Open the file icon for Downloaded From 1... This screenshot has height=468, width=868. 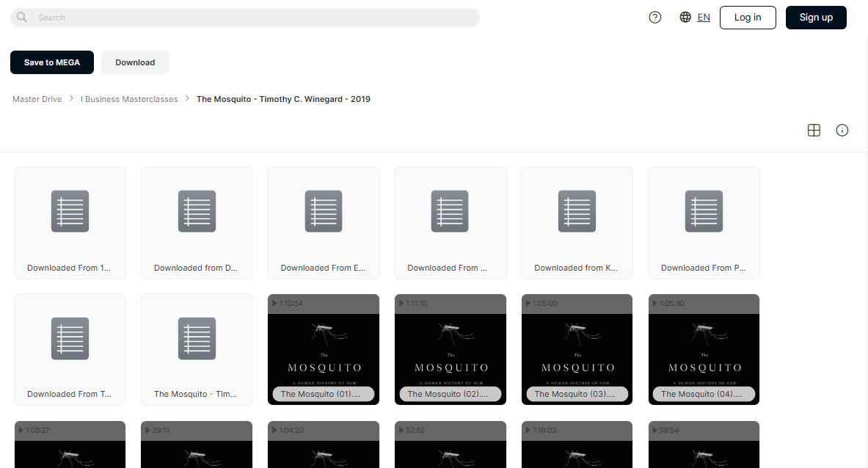click(70, 211)
